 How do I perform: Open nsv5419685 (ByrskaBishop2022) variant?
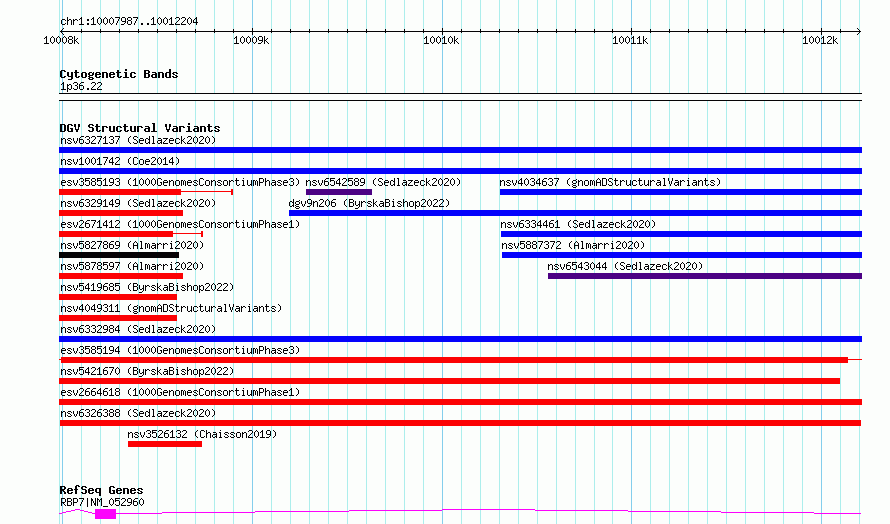[147, 287]
